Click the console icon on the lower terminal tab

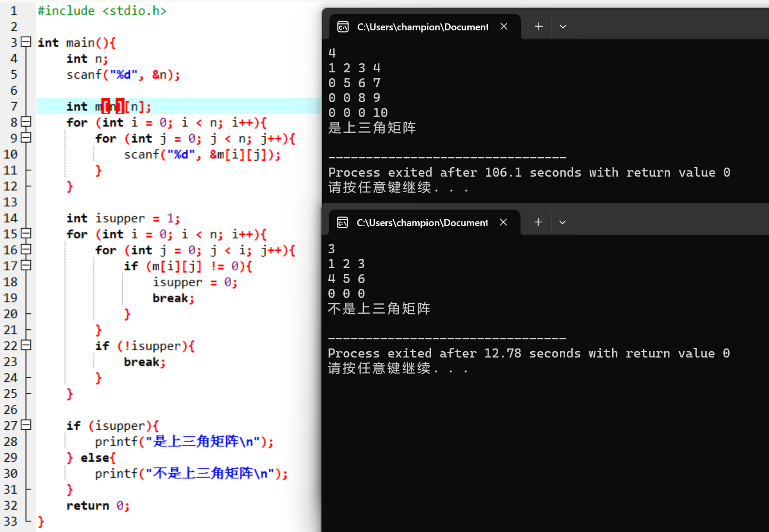tap(343, 222)
